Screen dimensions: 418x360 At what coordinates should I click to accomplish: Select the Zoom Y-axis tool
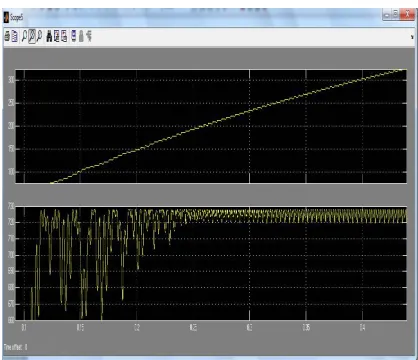[39, 36]
